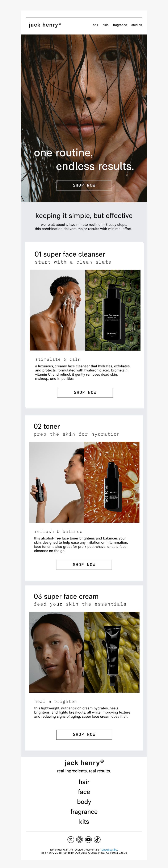
Task: Open the footer body link
Action: [84, 802]
